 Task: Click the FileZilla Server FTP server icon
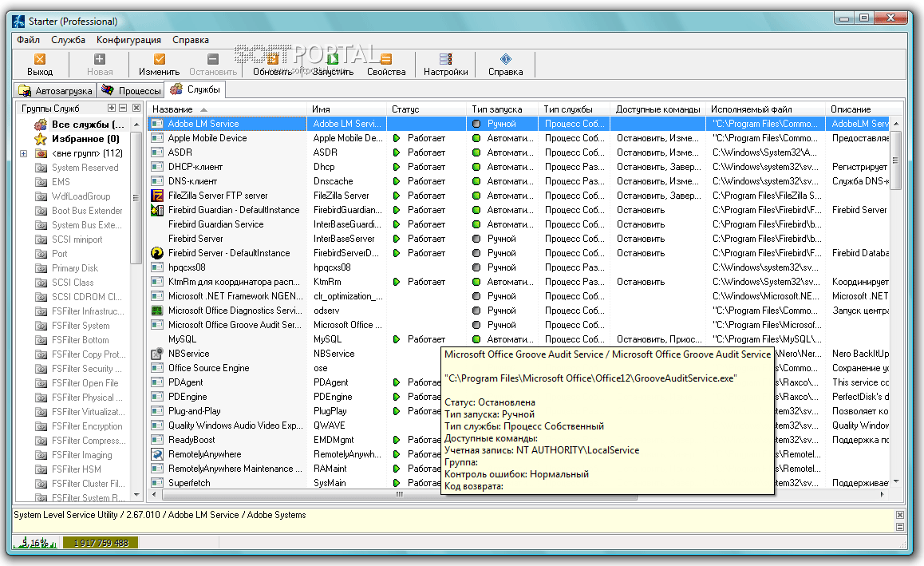click(x=157, y=196)
